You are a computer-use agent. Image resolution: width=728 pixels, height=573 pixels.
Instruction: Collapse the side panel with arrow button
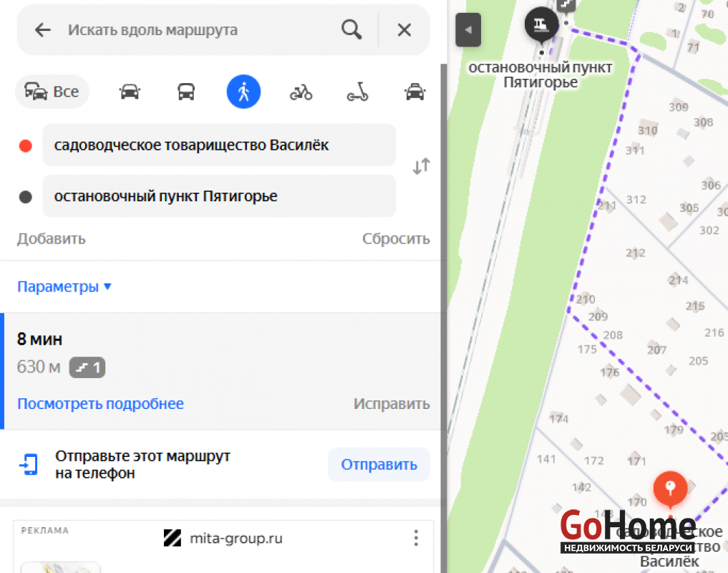click(468, 30)
